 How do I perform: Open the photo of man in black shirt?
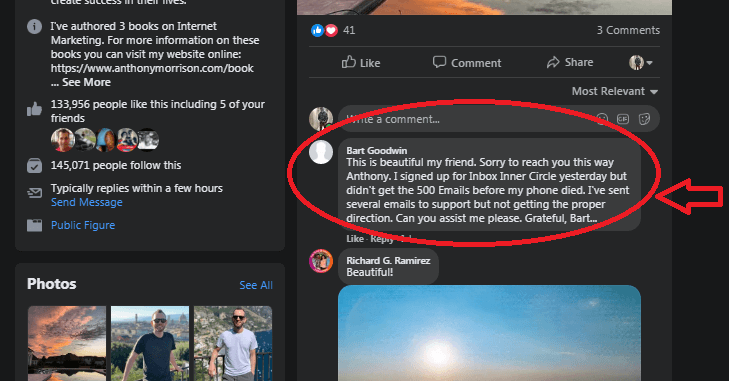(150, 343)
